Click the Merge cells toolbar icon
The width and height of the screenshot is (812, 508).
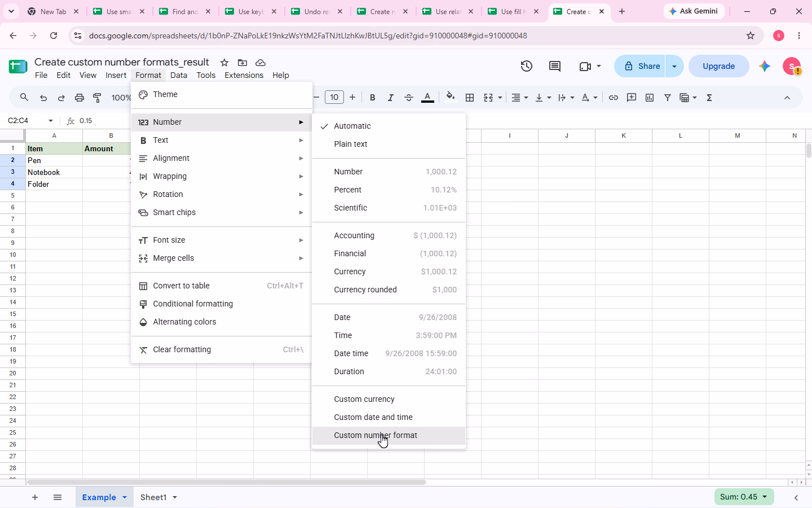click(488, 98)
